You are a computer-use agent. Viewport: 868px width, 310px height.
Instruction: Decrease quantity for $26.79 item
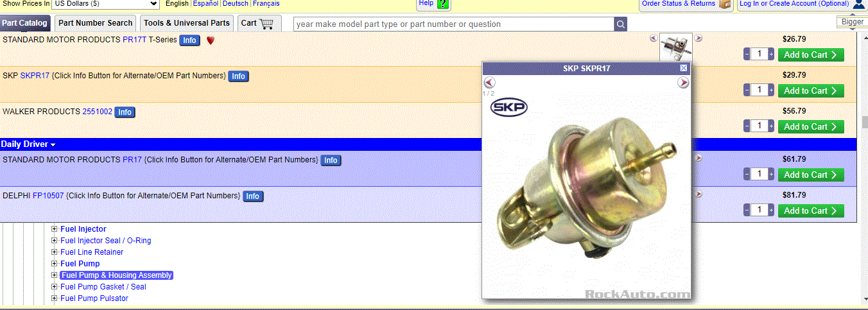(747, 55)
